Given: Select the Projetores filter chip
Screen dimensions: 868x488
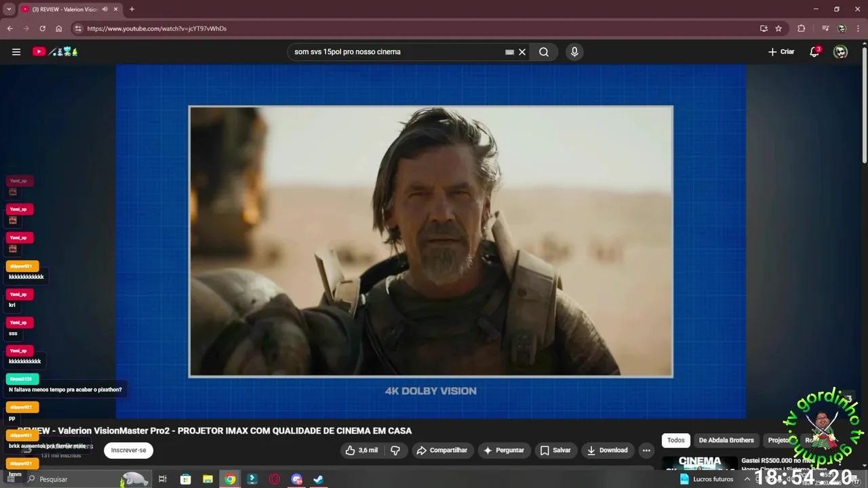Looking at the screenshot, I should tap(778, 440).
